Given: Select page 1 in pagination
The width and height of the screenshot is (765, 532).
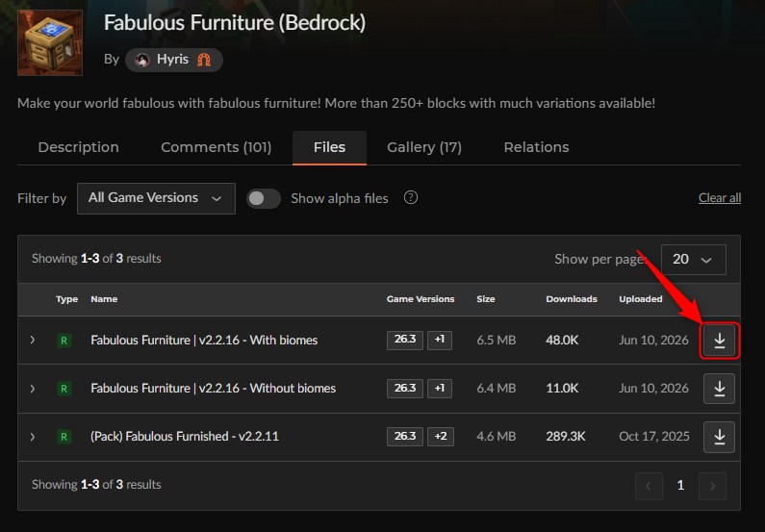Looking at the screenshot, I should [680, 486].
